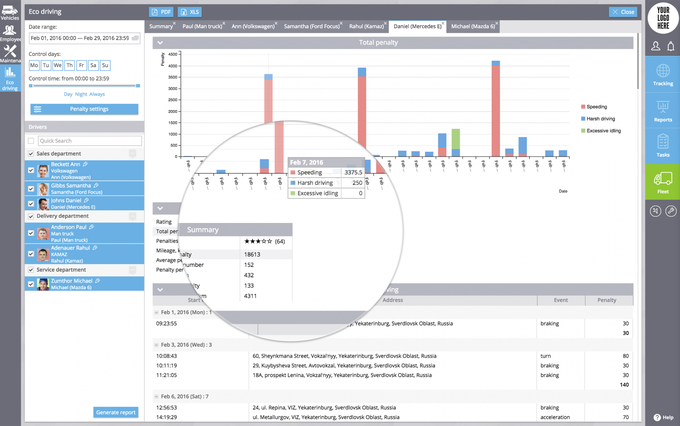Image resolution: width=680 pixels, height=426 pixels.
Task: Open Vehicles in the left sidebar
Action: tap(10, 13)
